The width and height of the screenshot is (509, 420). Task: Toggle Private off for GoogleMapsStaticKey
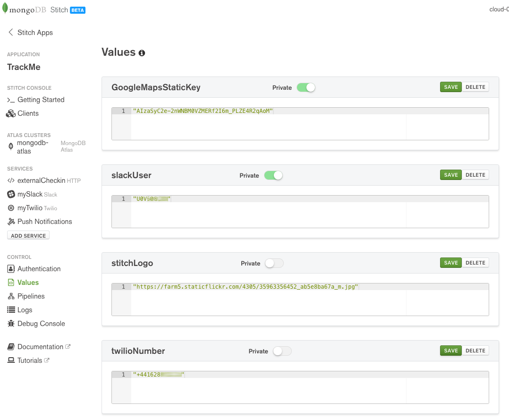[x=306, y=87]
